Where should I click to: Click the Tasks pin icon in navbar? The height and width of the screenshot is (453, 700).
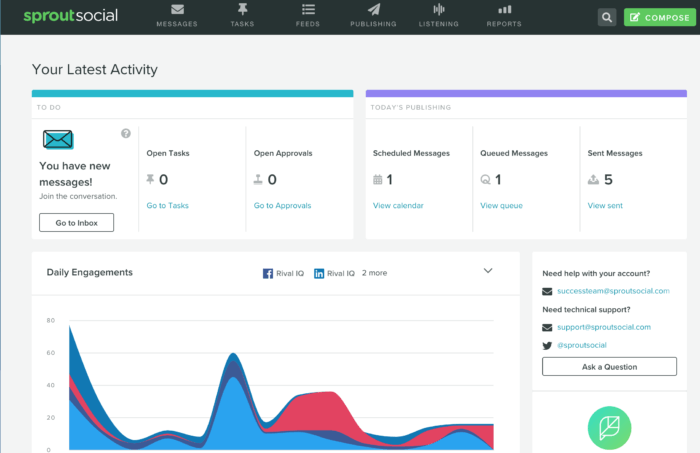pyautogui.click(x=242, y=10)
